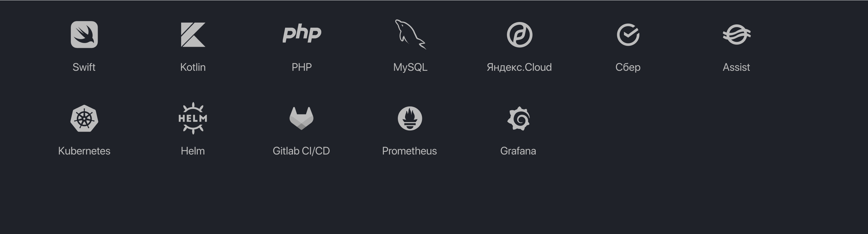The width and height of the screenshot is (868, 234).
Task: Click the Сбер checkmark logo
Action: tap(628, 35)
